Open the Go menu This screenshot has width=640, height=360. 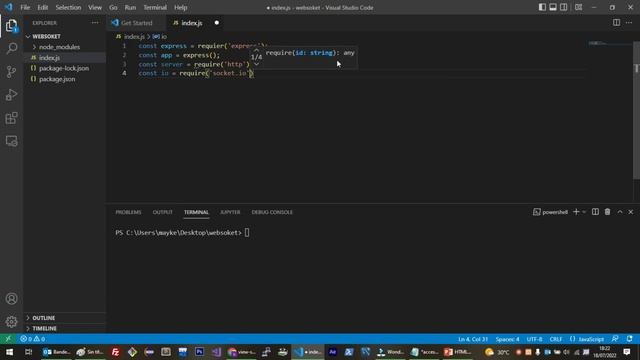tap(113, 7)
